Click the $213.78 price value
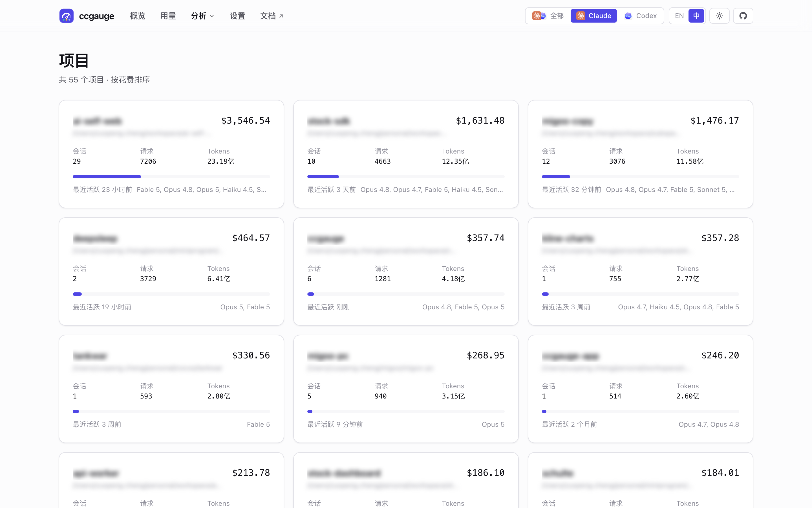Viewport: 812px width, 508px height. pyautogui.click(x=251, y=473)
